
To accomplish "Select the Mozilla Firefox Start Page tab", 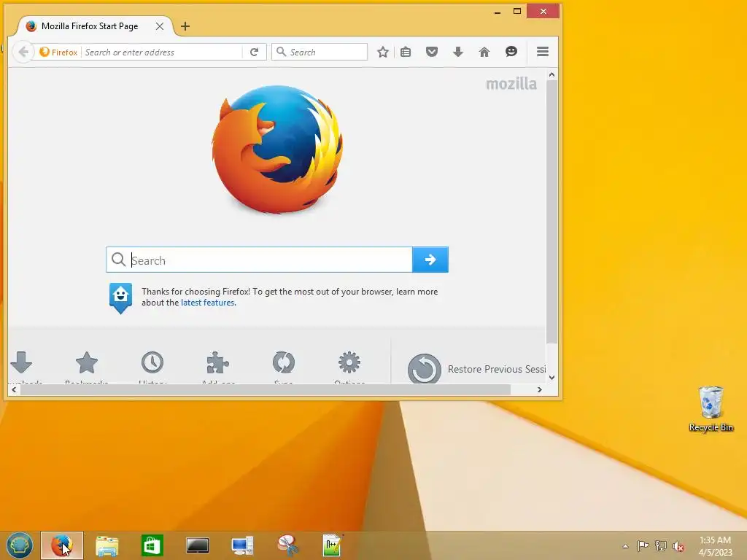I will coord(90,26).
